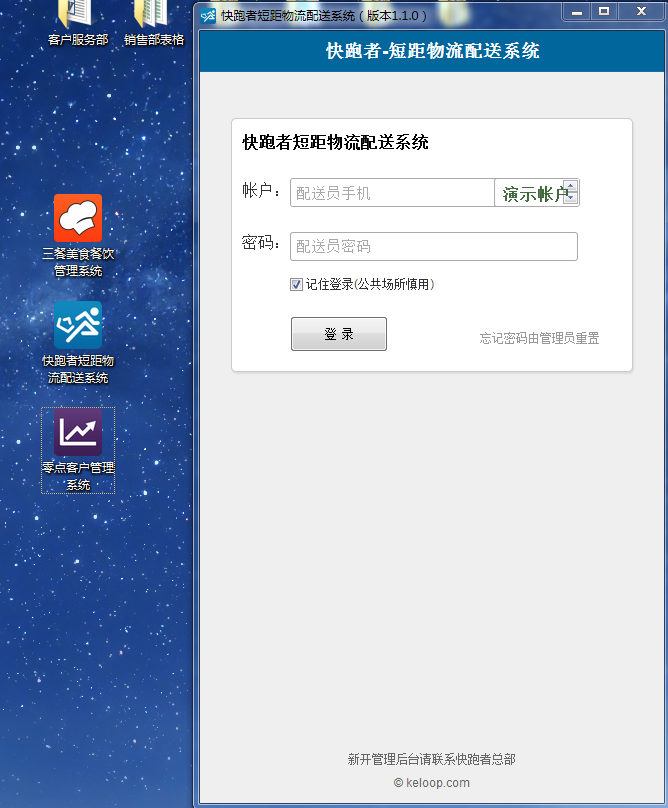The width and height of the screenshot is (668, 808).
Task: Click 新开管理后台请联系快跑者总部 text
Action: click(x=431, y=759)
